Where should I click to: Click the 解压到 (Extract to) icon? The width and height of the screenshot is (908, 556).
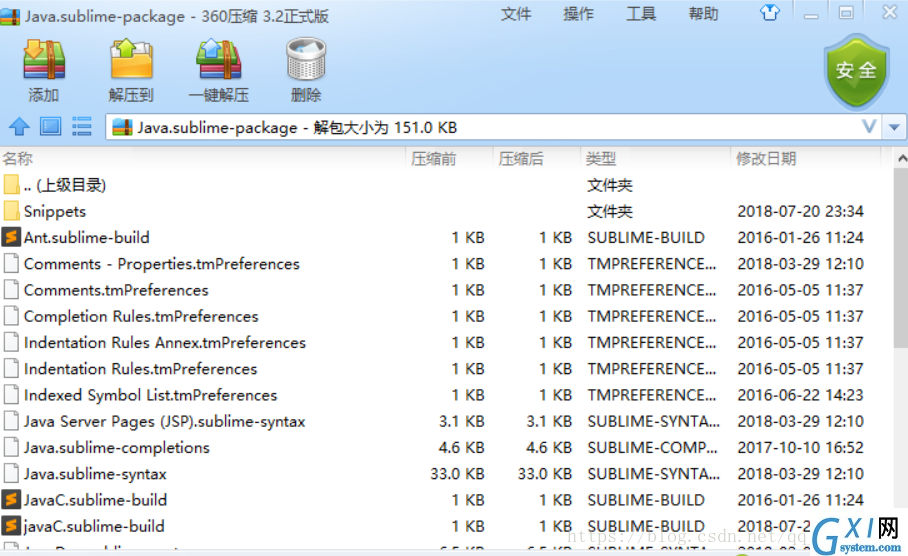(x=131, y=60)
